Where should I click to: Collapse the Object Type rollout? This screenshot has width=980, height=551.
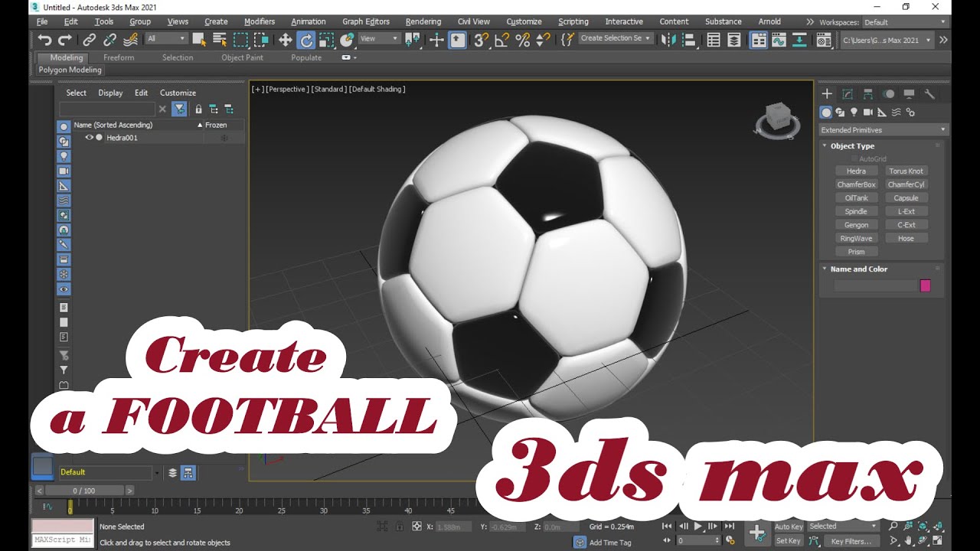coord(852,145)
